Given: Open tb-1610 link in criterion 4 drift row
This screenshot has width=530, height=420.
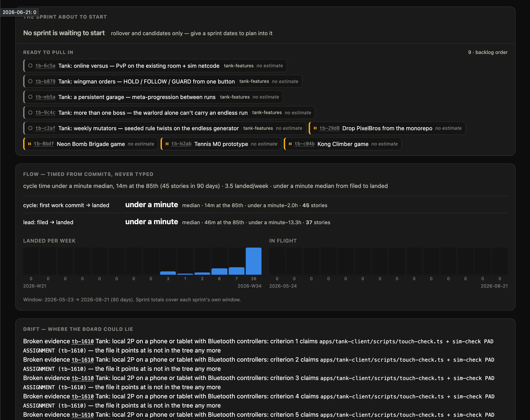Looking at the screenshot, I should 83,396.
